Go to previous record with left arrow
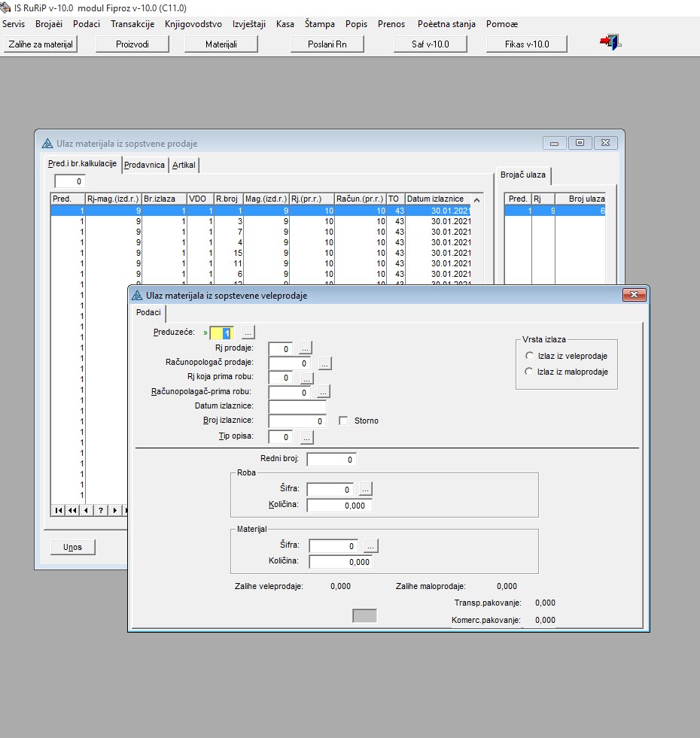The width and height of the screenshot is (700, 738). (x=86, y=510)
